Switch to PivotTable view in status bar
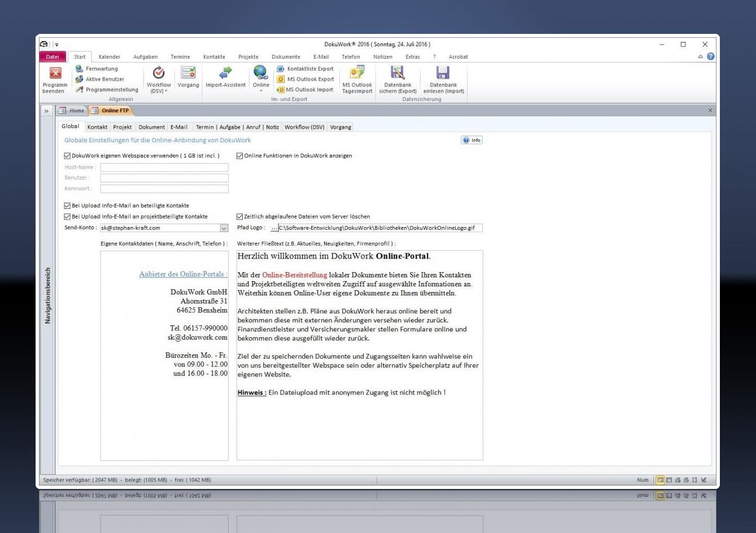756x533 pixels. point(678,480)
